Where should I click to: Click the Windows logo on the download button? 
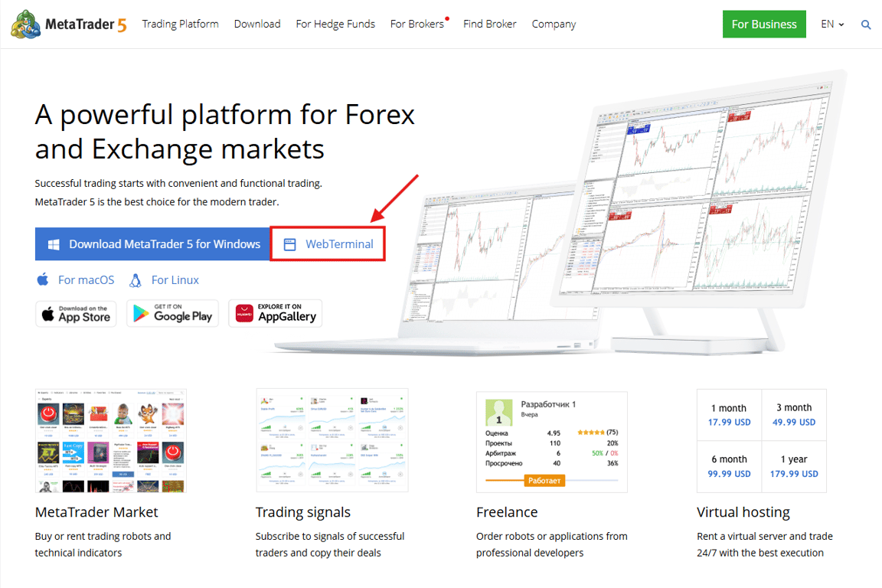[x=53, y=243]
